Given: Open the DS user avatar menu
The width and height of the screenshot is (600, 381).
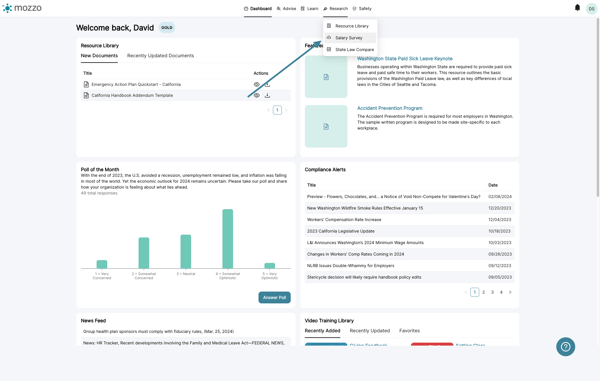Looking at the screenshot, I should coord(592,8).
